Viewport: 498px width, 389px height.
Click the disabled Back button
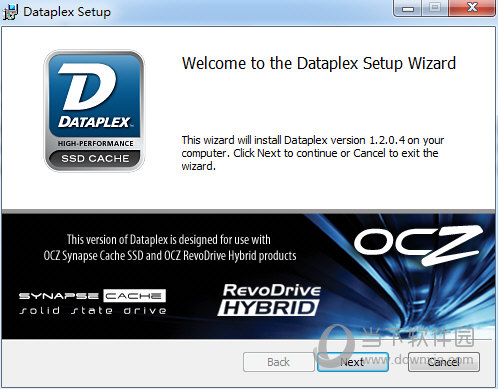coord(279,362)
